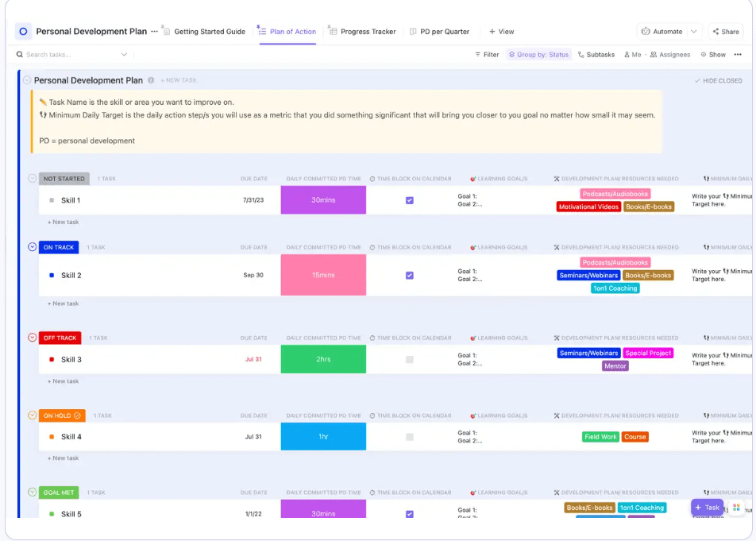This screenshot has height=541, width=756.
Task: Open the Filter option
Action: click(487, 55)
